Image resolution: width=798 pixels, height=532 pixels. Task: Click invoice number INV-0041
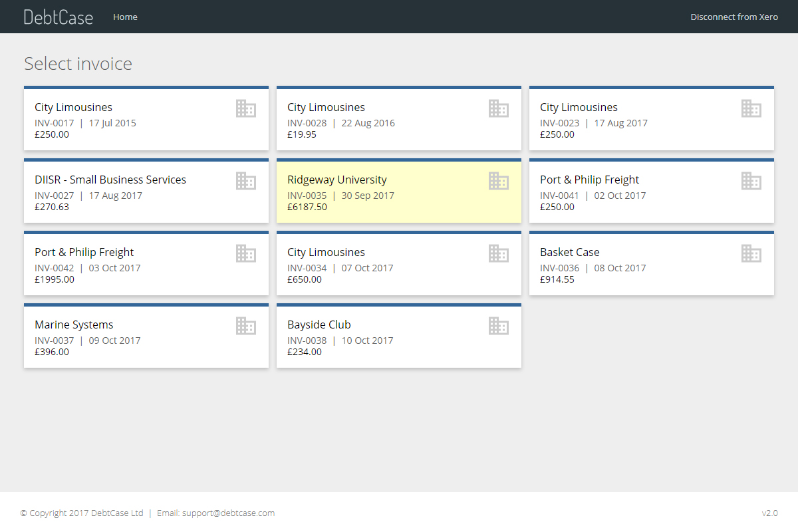coord(560,196)
